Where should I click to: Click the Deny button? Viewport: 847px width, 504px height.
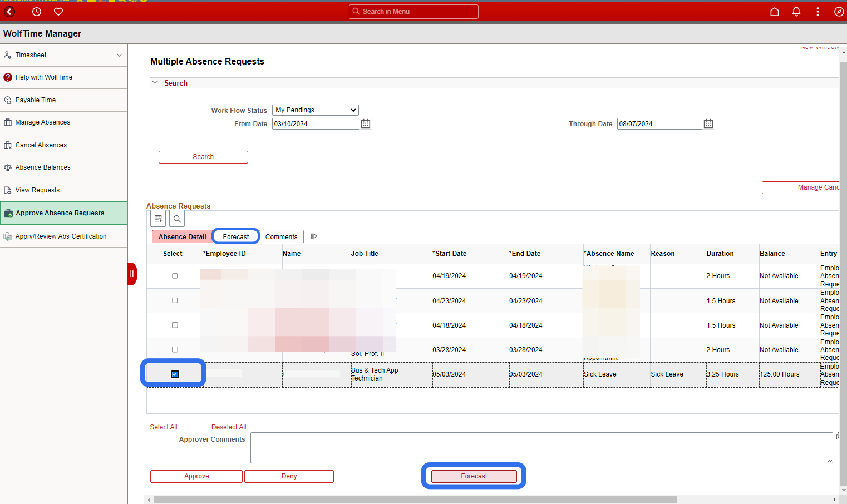pyautogui.click(x=289, y=476)
